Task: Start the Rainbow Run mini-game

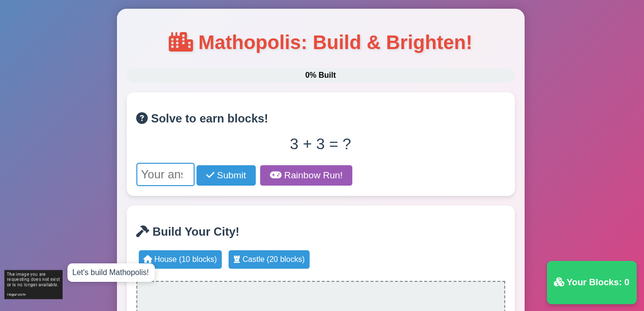Action: [x=306, y=175]
